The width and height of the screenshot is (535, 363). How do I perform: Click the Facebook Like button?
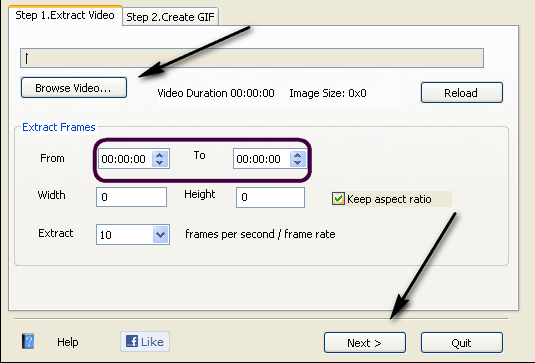(145, 342)
